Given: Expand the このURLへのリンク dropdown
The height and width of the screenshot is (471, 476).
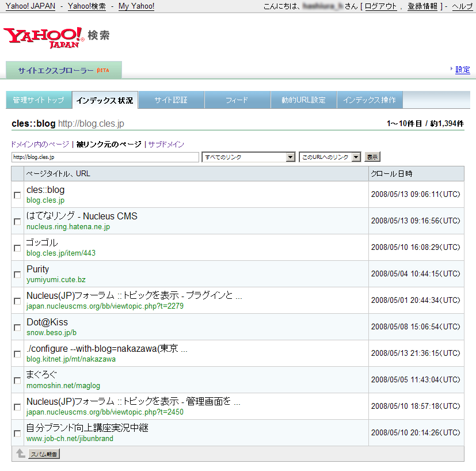Looking at the screenshot, I should point(330,157).
